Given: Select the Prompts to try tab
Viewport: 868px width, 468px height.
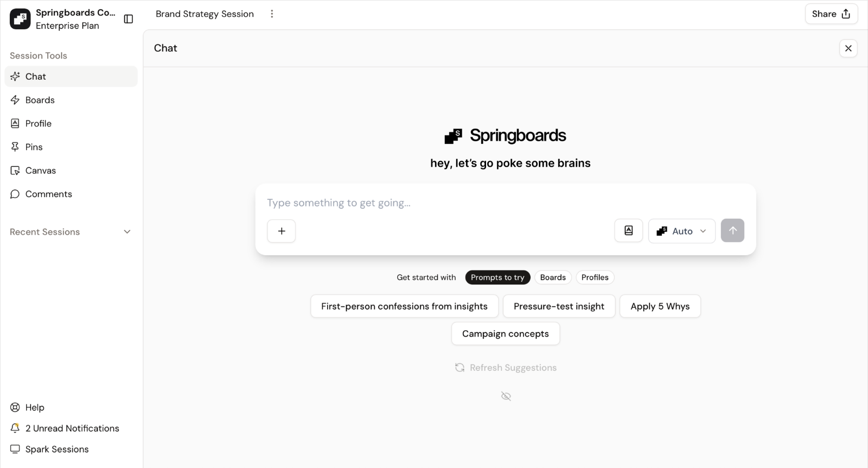Looking at the screenshot, I should tap(497, 277).
